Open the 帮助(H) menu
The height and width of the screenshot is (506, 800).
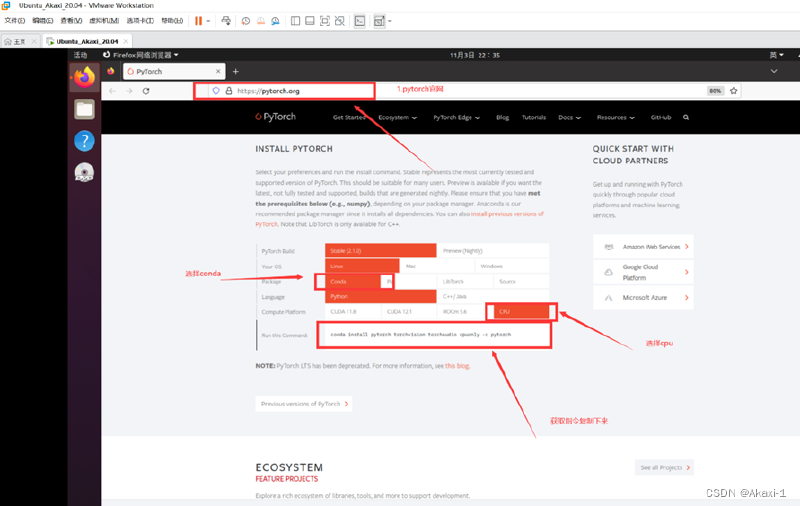[x=172, y=21]
